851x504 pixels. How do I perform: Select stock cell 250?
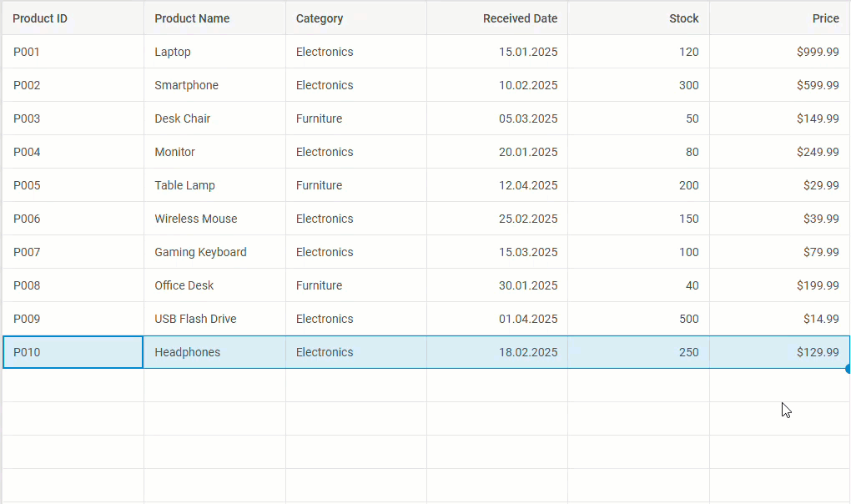[x=639, y=352]
